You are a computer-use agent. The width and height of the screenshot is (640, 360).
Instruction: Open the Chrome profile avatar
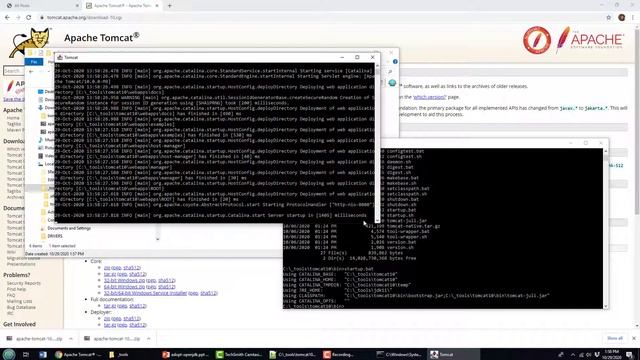tap(622, 18)
